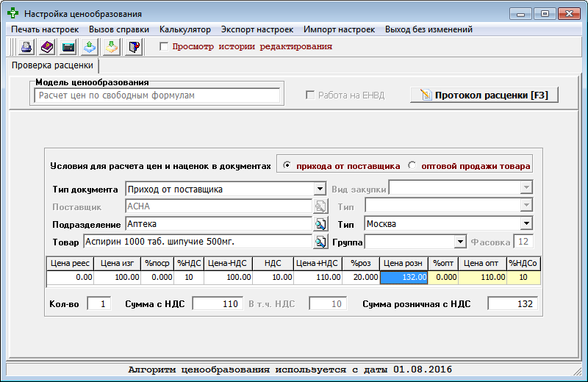Viewport: 588px width, 382px height.
Task: Click the import settings green arrow icon
Action: point(112,47)
